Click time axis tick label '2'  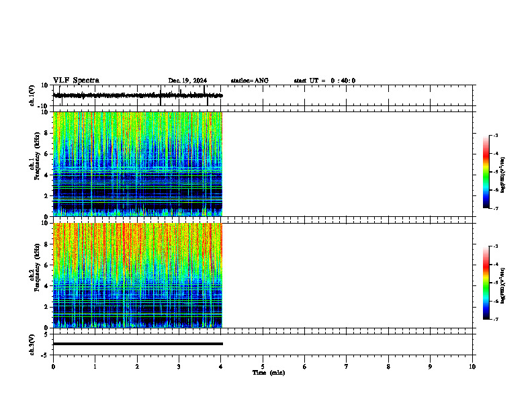[137, 367]
